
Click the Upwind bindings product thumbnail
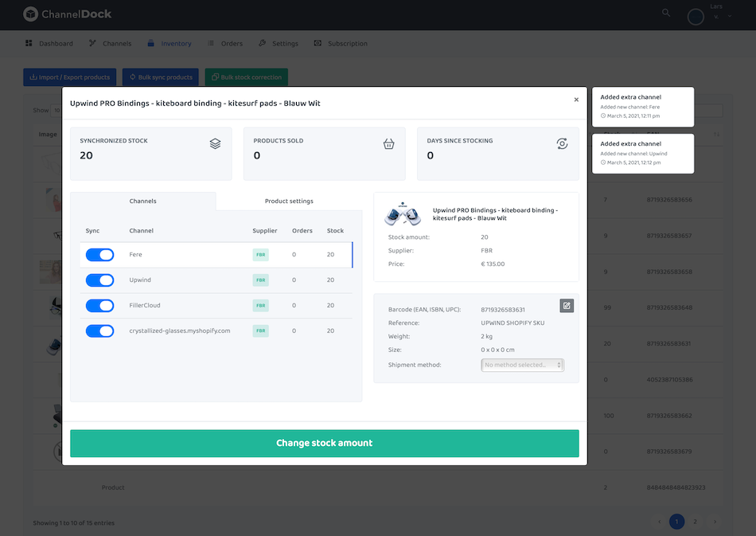403,213
